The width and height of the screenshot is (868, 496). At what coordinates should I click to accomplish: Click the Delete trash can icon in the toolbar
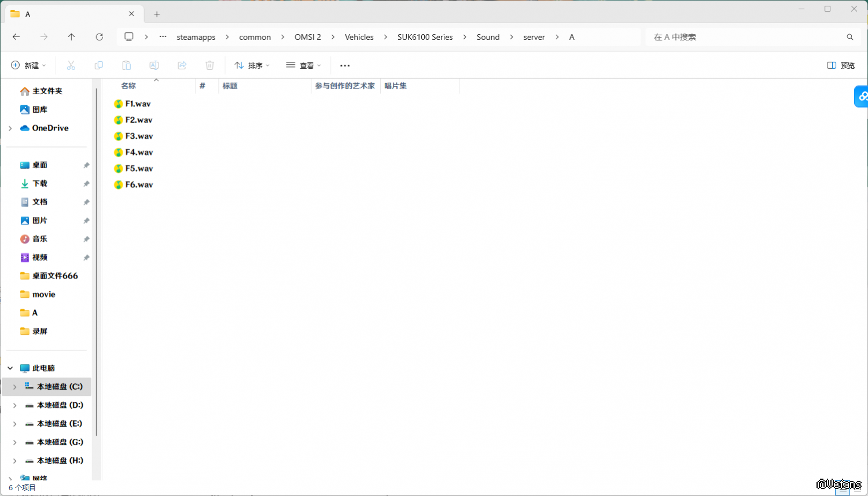[x=209, y=65]
